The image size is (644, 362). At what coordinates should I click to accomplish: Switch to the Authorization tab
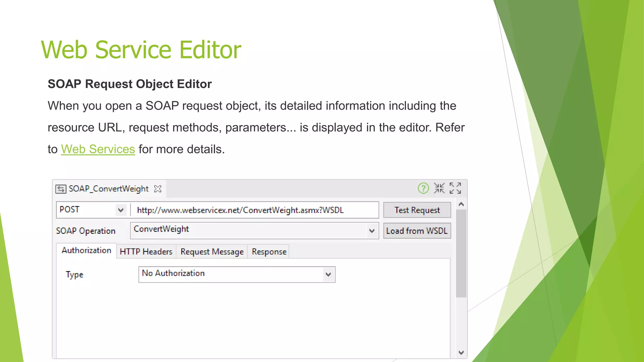point(86,250)
